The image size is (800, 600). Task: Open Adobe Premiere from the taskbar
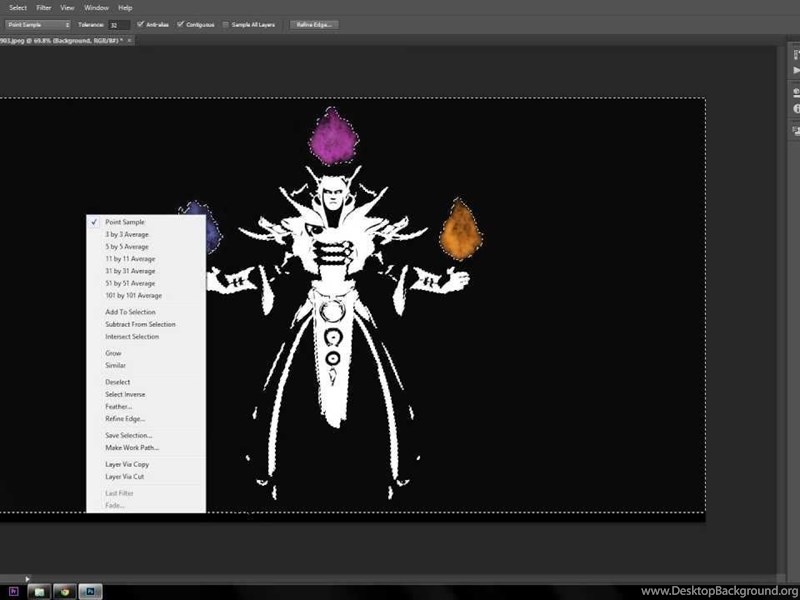click(14, 591)
